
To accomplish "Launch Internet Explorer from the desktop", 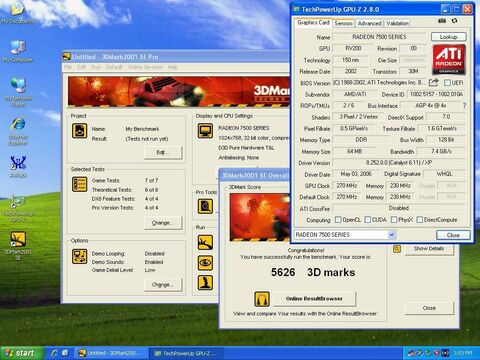I will coord(18,131).
